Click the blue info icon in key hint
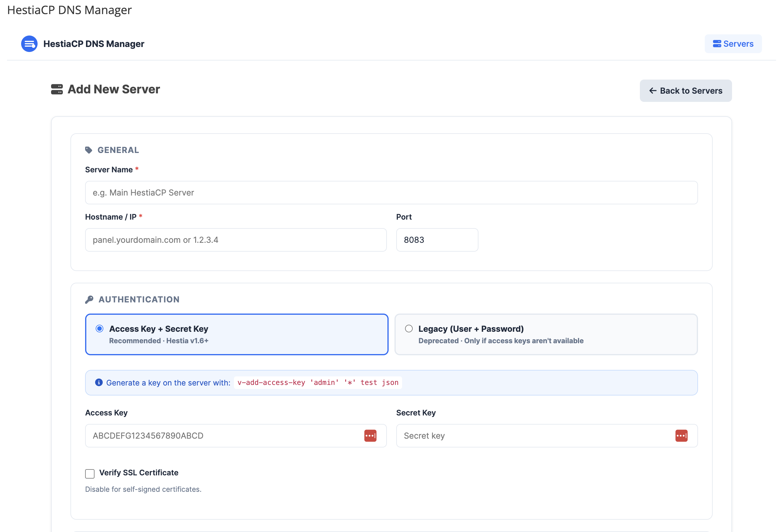Screen dimensions: 779x532 (99, 383)
